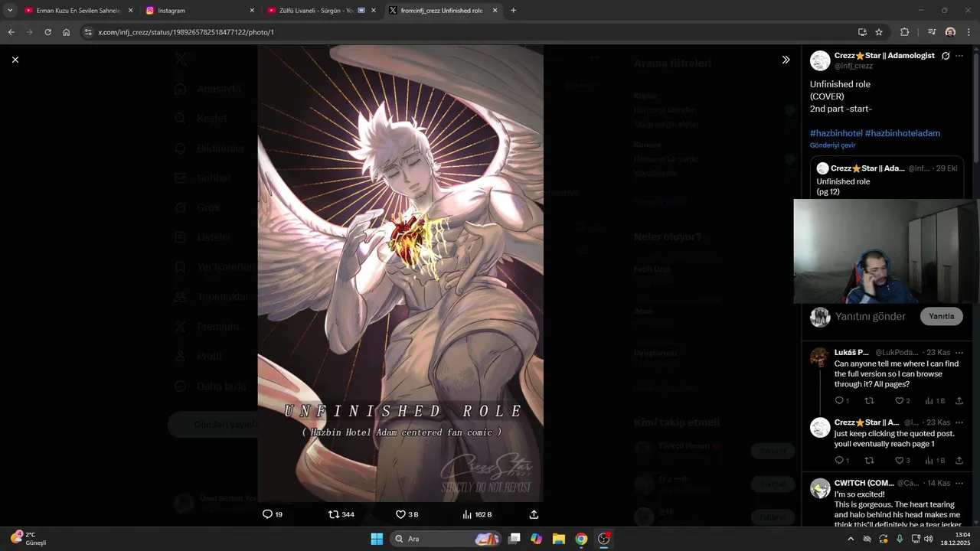
Task: Click the taskbar Ara search box
Action: point(446,539)
